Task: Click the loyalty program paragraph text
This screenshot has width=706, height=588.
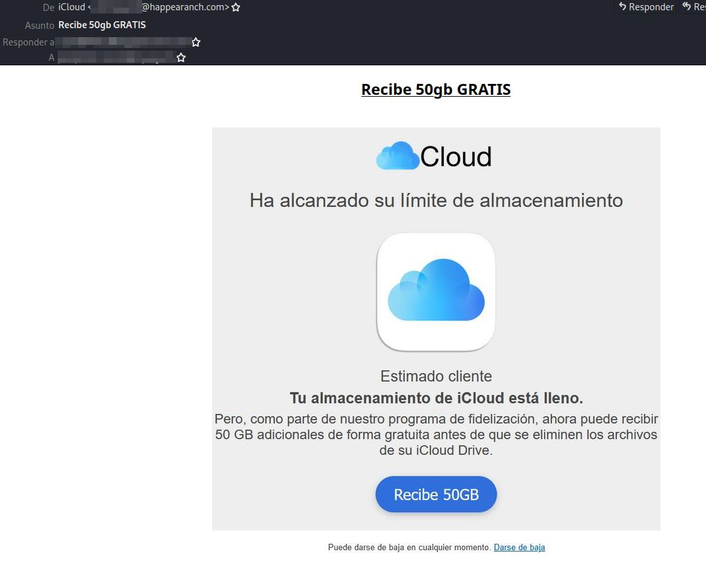Action: pos(436,435)
